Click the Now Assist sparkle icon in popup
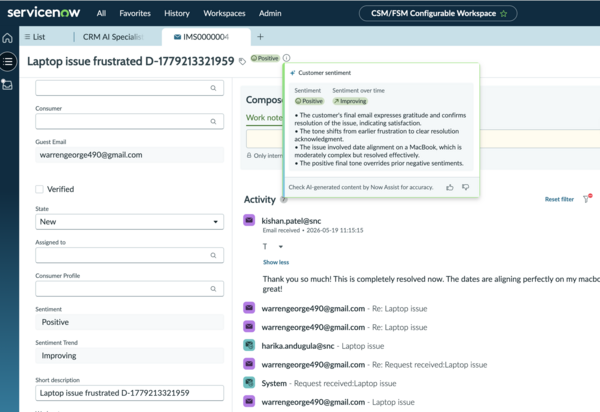This screenshot has width=600, height=412. click(292, 73)
